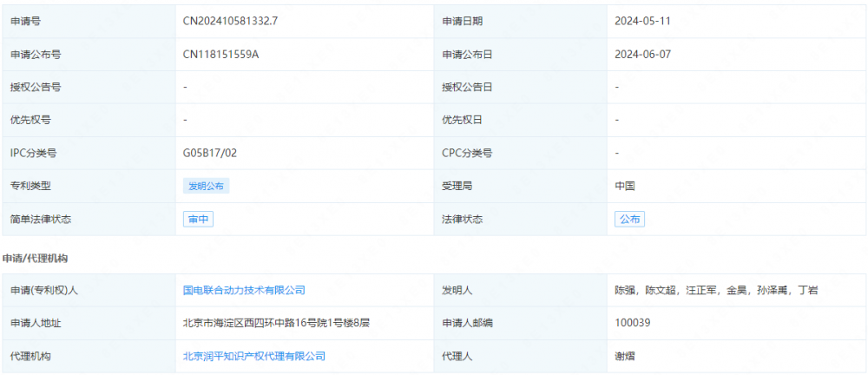This screenshot has height=375, width=868.
Task: Click the 申请人地址 field label
Action: pos(36,323)
